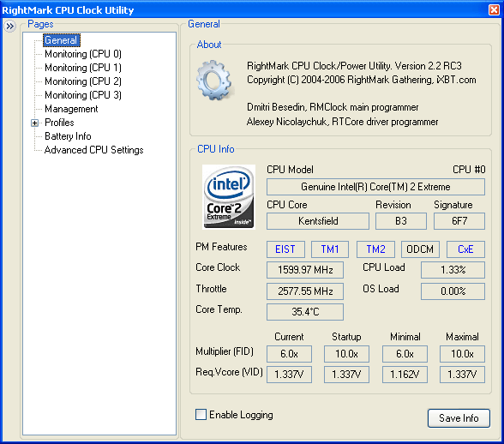Click 'Dmitri Besedin, RMClock main programmer' text
Screen dimensions: 504x444
pyautogui.click(x=333, y=107)
